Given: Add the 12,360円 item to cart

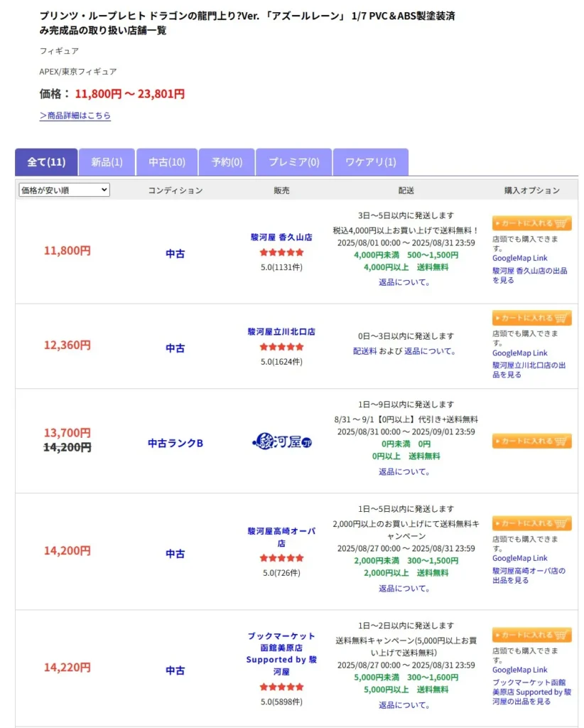Looking at the screenshot, I should click(x=531, y=318).
